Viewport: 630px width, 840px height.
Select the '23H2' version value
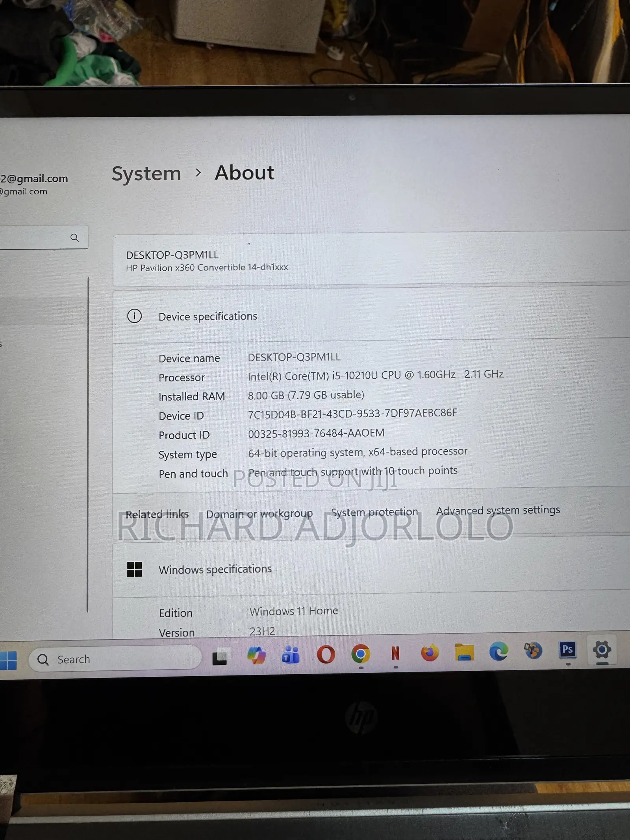pos(262,631)
